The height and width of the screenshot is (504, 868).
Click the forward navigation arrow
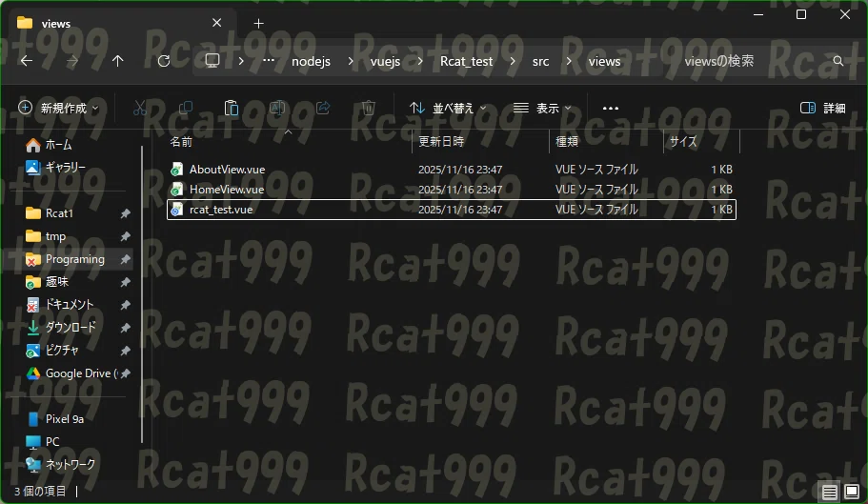(x=72, y=61)
